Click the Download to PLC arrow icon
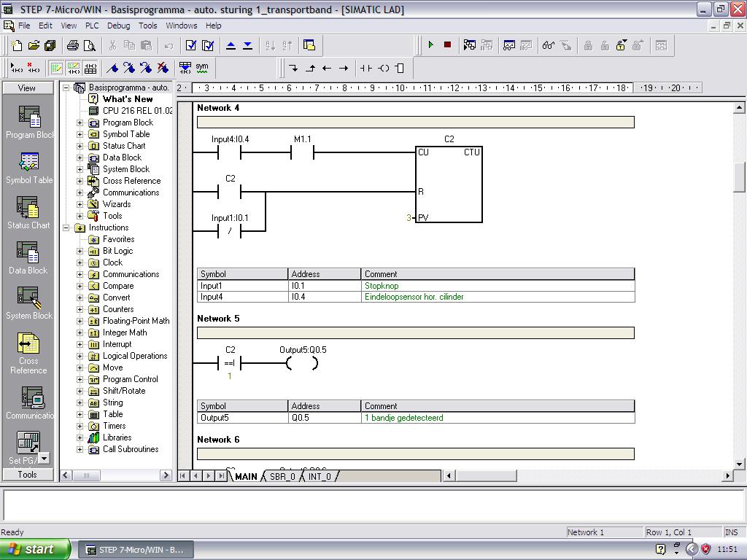This screenshot has height=560, width=747. click(x=247, y=45)
